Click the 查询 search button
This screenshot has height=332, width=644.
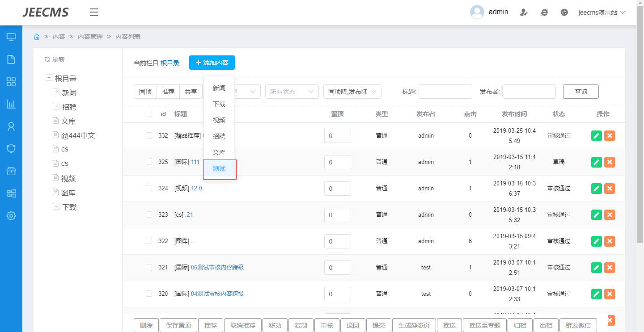(580, 92)
